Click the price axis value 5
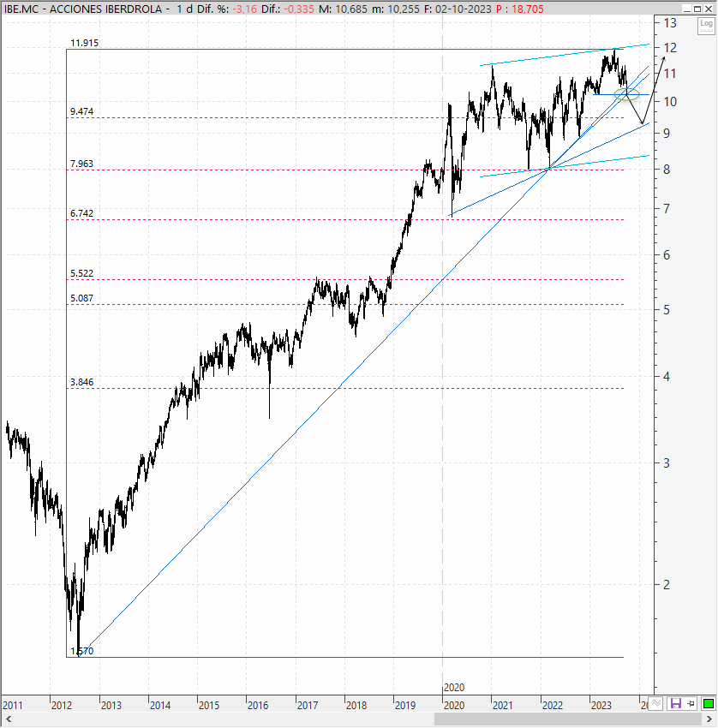 pyautogui.click(x=667, y=310)
